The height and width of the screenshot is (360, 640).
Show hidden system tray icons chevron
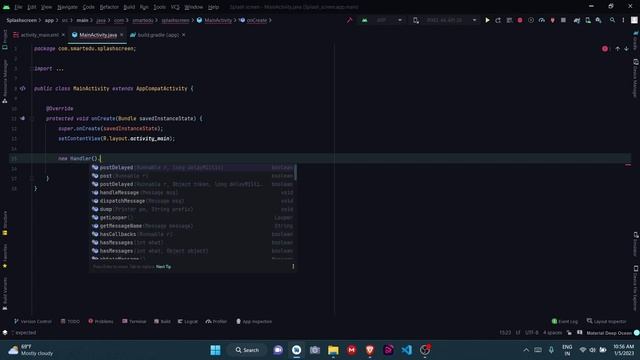(526, 350)
